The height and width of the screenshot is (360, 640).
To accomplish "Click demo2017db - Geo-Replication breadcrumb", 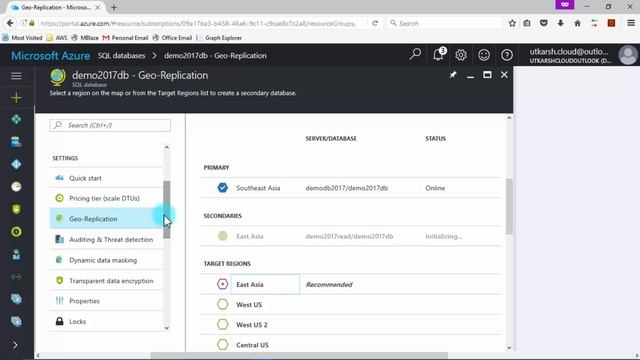I will coord(215,56).
